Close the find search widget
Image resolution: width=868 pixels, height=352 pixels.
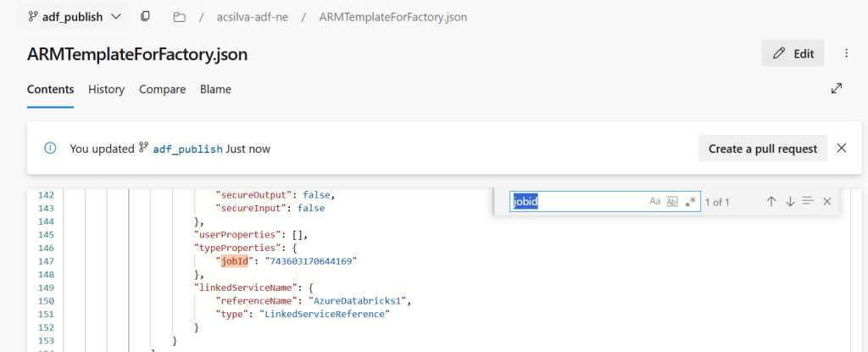click(x=826, y=201)
